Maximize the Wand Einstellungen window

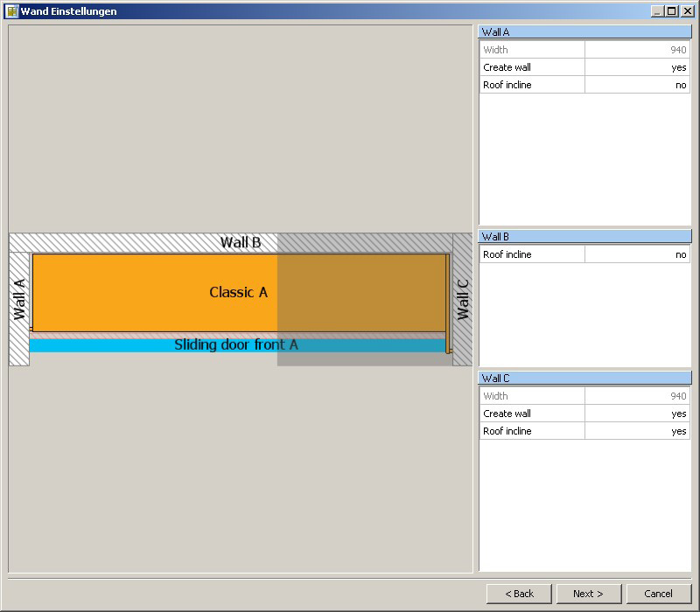[x=671, y=11]
